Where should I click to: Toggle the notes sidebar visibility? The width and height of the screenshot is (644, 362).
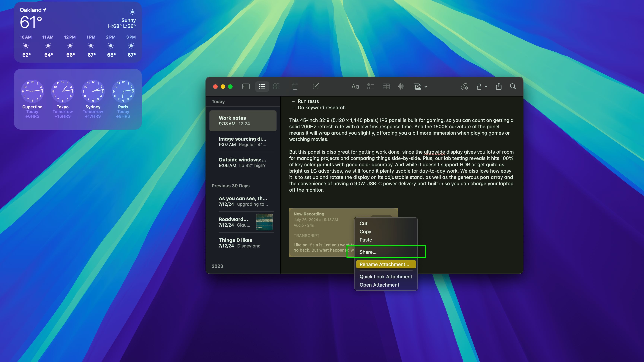[x=246, y=86]
